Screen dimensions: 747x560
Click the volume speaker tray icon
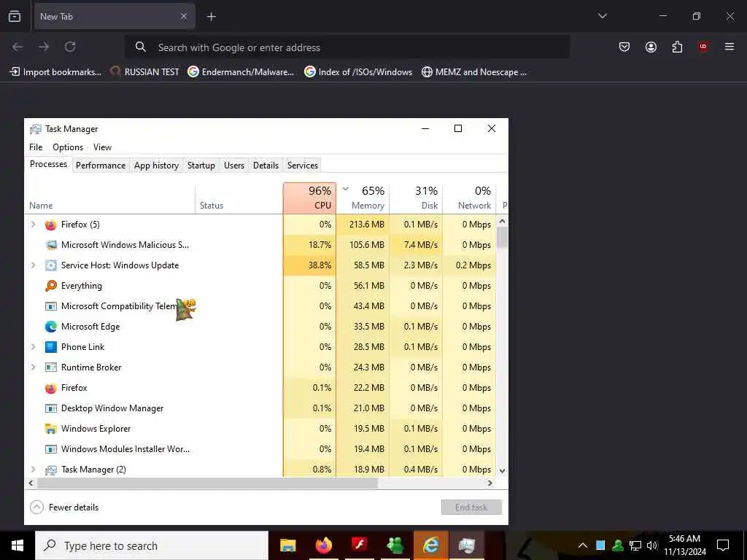pos(651,545)
